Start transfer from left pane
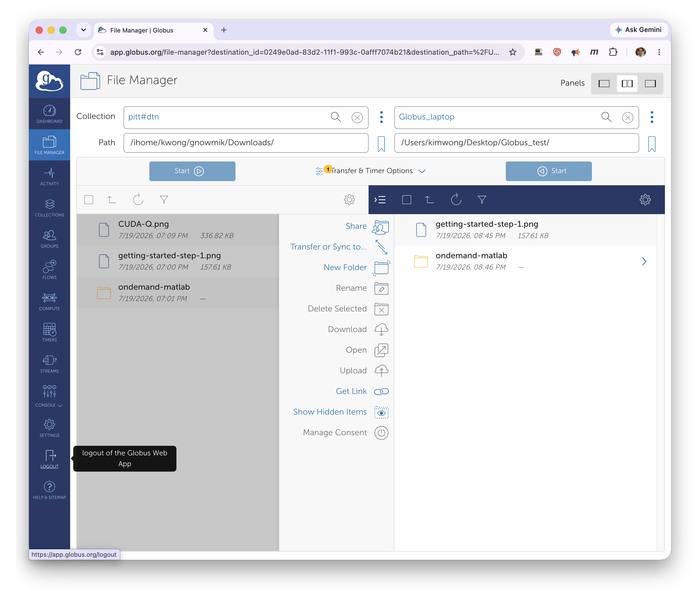This screenshot has height=598, width=700. (x=192, y=171)
